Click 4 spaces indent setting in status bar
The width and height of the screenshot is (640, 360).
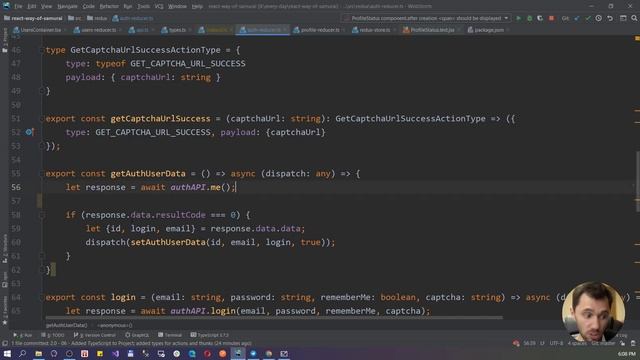coord(577,343)
